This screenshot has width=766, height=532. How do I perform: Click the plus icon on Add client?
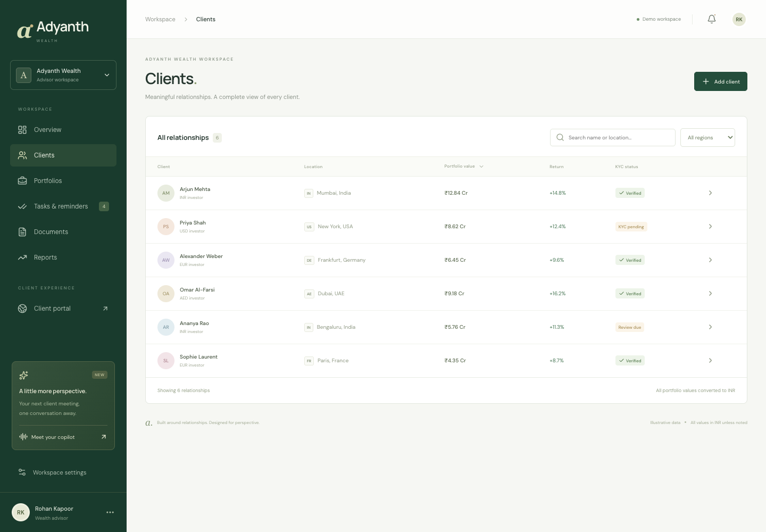[706, 81]
